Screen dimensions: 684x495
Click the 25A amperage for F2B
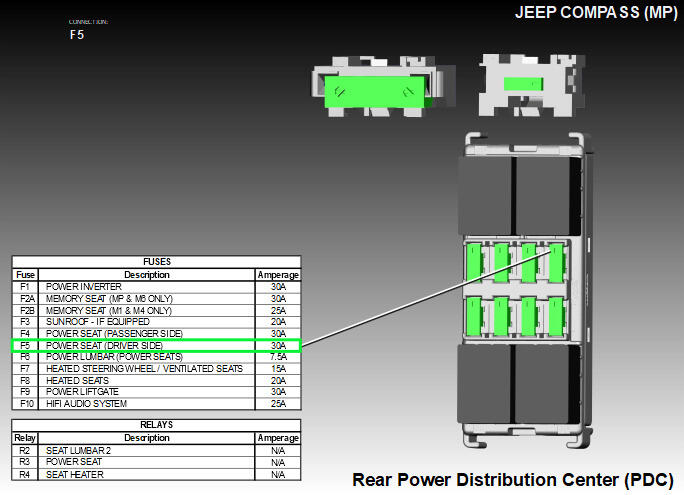coord(278,311)
